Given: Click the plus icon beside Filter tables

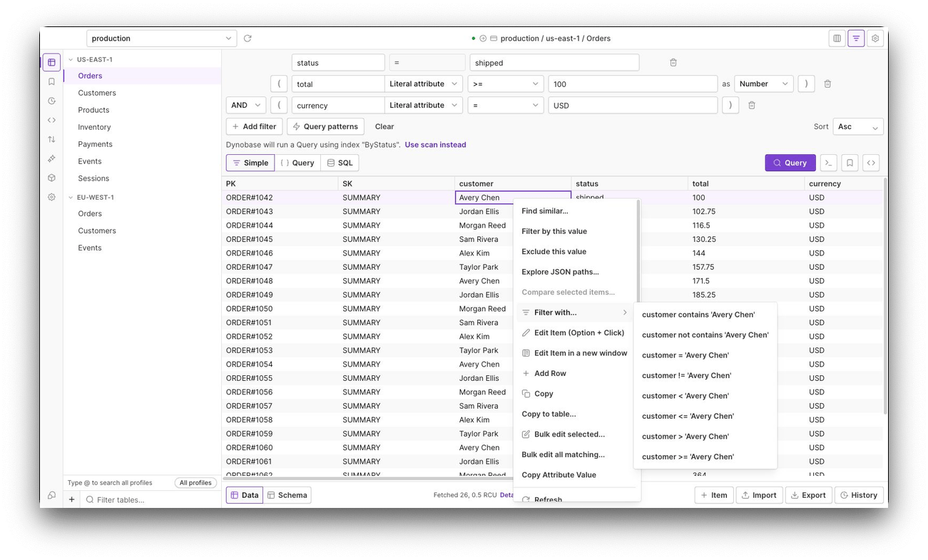Looking at the screenshot, I should pyautogui.click(x=71, y=500).
